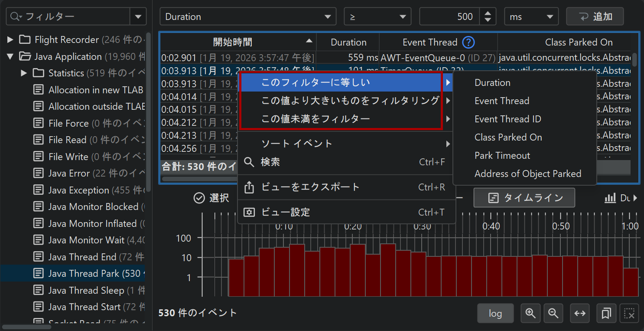
Task: Toggle the log scale button
Action: click(495, 313)
